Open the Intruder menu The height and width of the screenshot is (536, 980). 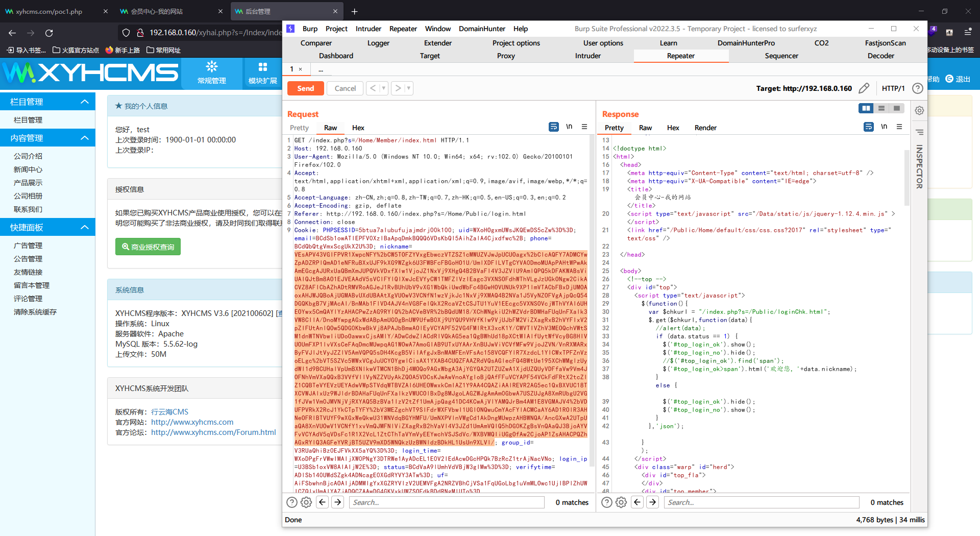pyautogui.click(x=369, y=29)
